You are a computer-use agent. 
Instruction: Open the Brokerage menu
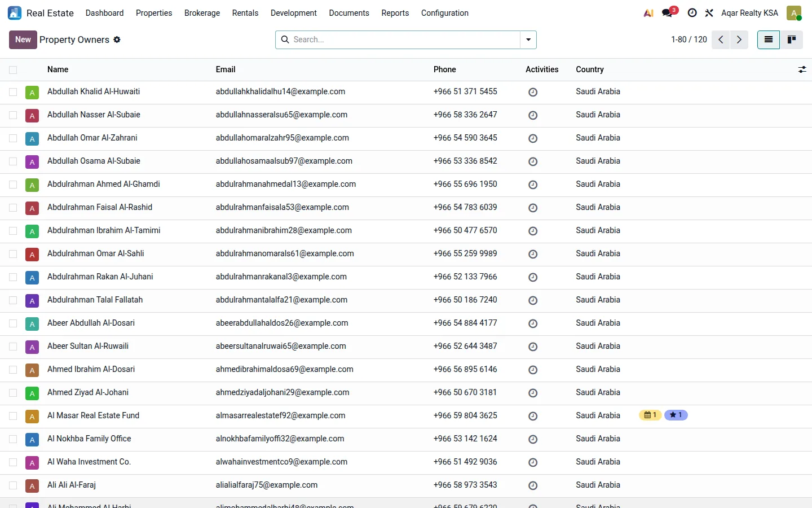point(202,13)
